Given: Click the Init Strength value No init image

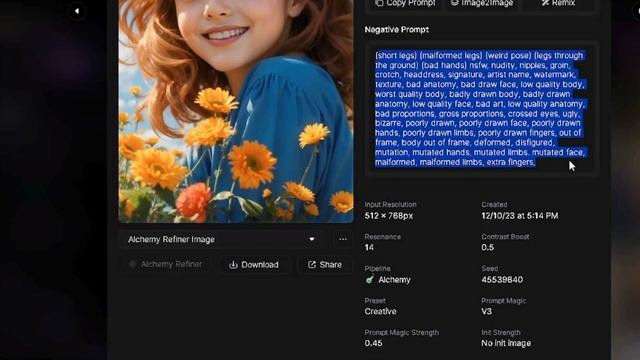Looking at the screenshot, I should point(506,343).
